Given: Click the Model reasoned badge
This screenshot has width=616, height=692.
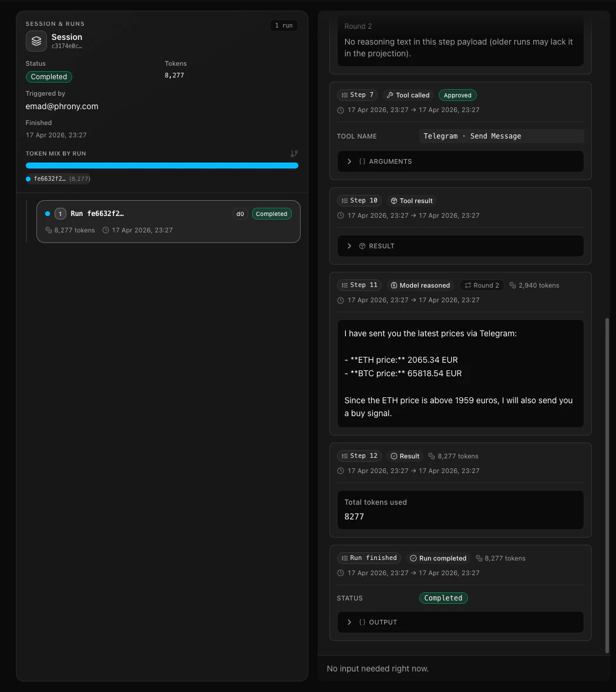Looking at the screenshot, I should 420,285.
